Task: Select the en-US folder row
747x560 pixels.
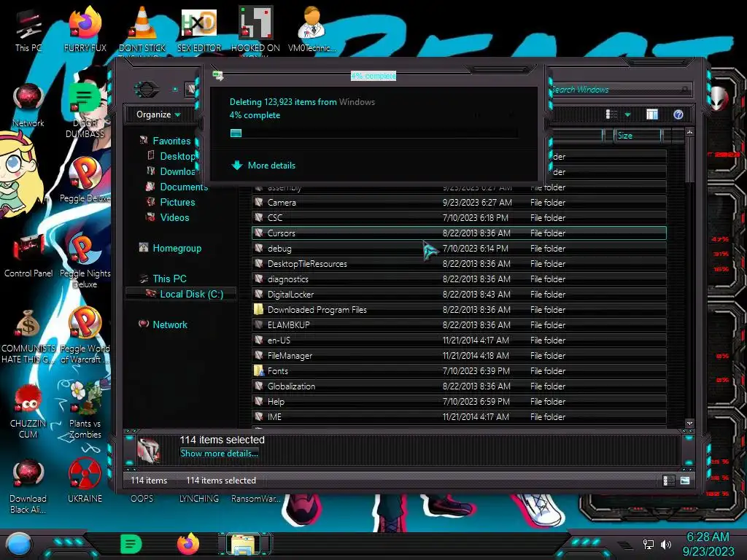Action: coord(459,340)
